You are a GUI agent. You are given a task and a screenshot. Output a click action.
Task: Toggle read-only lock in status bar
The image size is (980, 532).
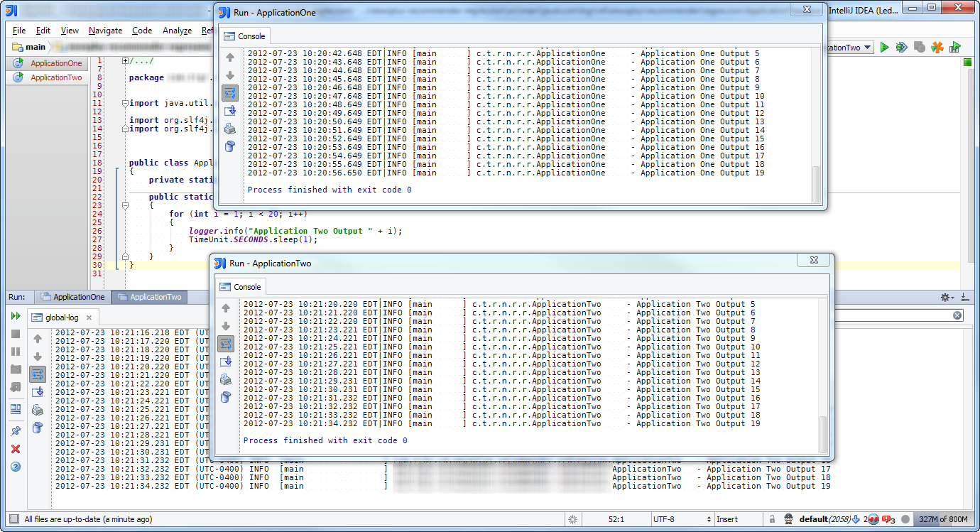772,519
